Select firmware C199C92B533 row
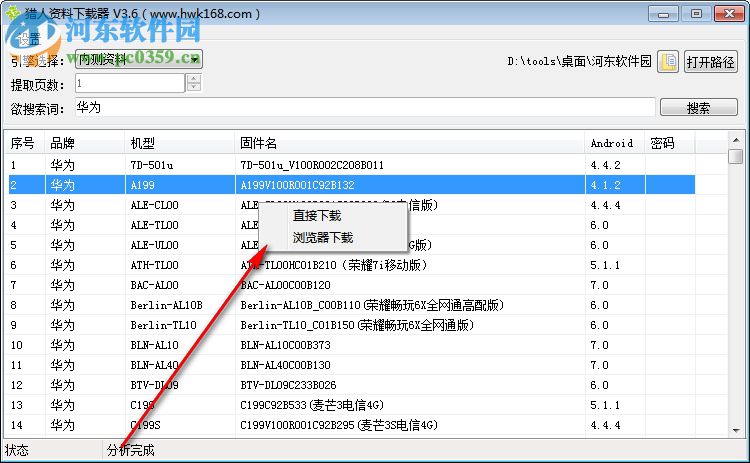Image resolution: width=750 pixels, height=463 pixels. 352,405
